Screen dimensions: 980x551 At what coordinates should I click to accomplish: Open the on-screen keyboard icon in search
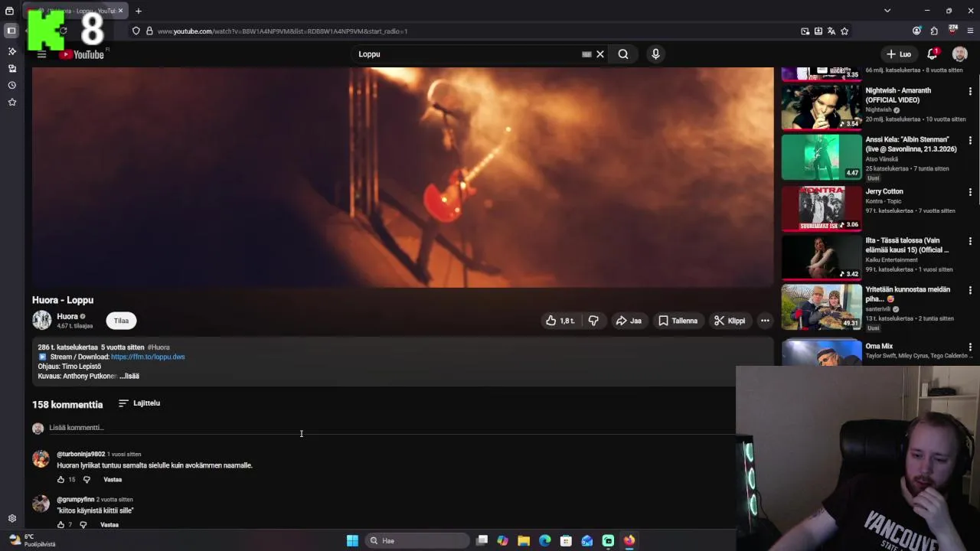click(586, 54)
